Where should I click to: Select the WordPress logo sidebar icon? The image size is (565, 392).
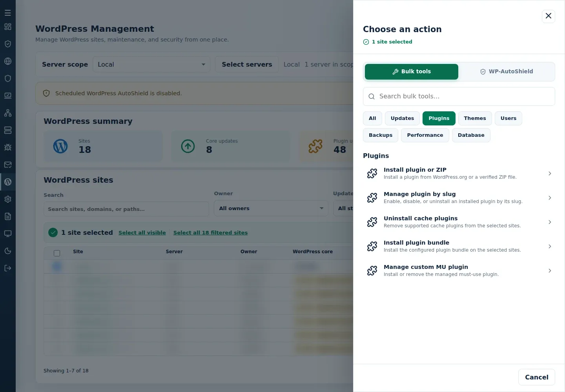click(x=8, y=182)
